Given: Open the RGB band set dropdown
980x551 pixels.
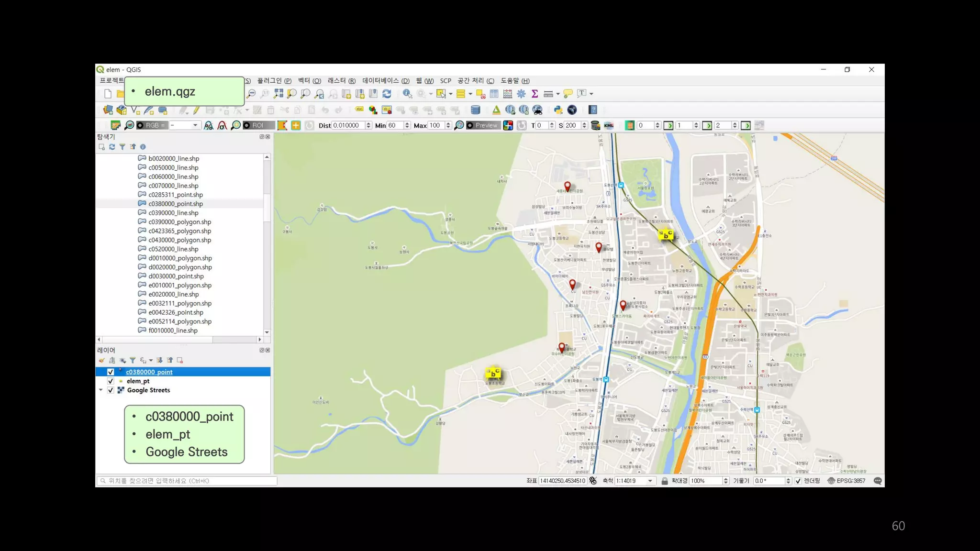Looking at the screenshot, I should pos(195,125).
